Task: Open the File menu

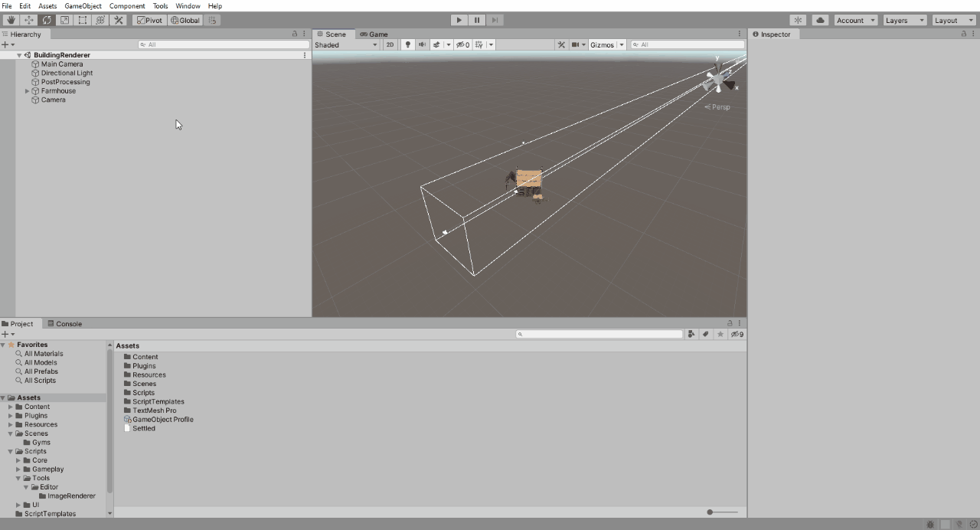Action: [7, 6]
